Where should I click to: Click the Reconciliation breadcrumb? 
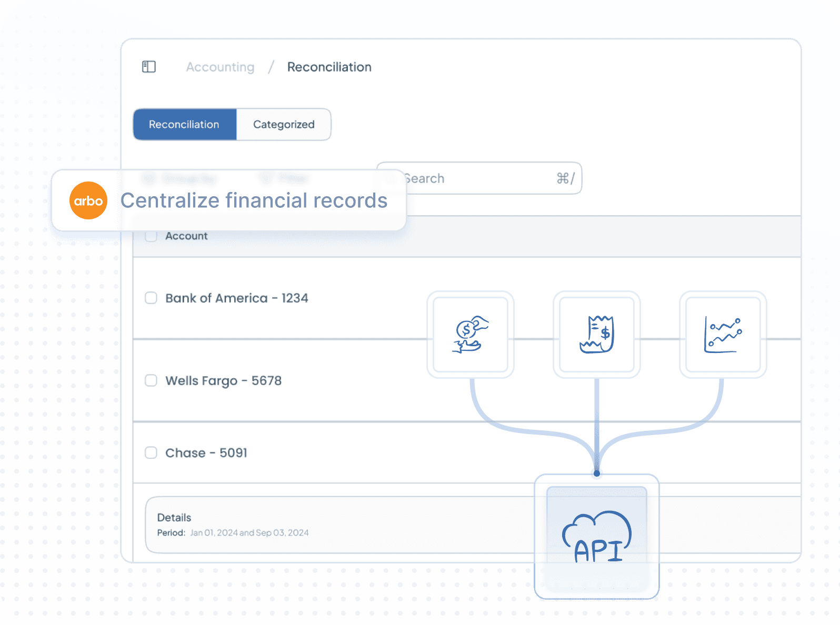coord(329,67)
